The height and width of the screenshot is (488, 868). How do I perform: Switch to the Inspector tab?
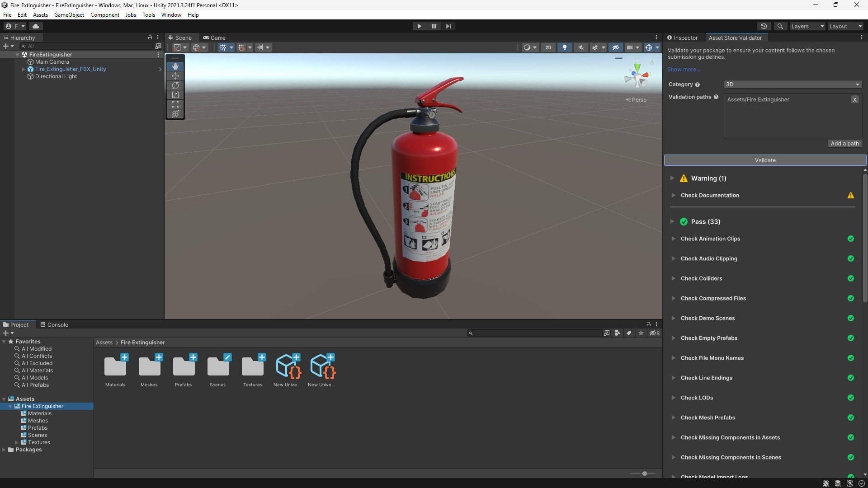point(683,38)
